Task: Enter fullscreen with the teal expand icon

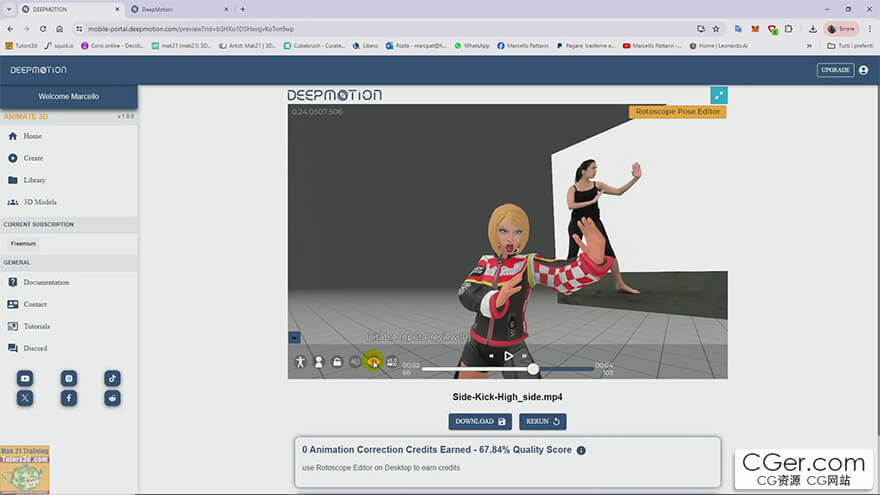Action: click(719, 95)
